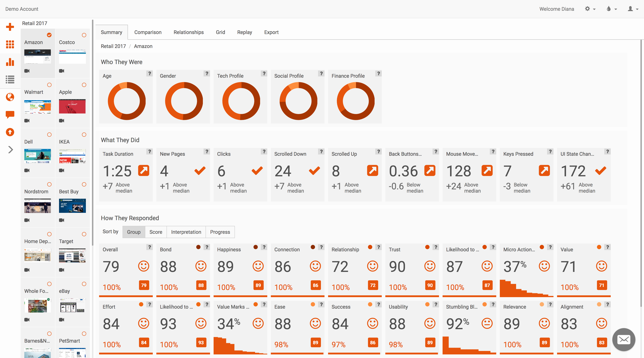Click video camera icon under Dell
This screenshot has height=358, width=644.
pyautogui.click(x=27, y=170)
